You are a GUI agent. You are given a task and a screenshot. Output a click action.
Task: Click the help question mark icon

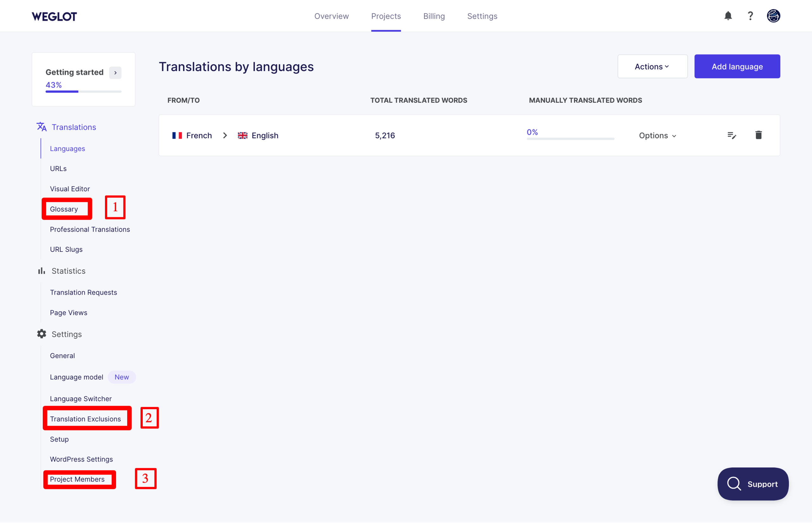(750, 16)
